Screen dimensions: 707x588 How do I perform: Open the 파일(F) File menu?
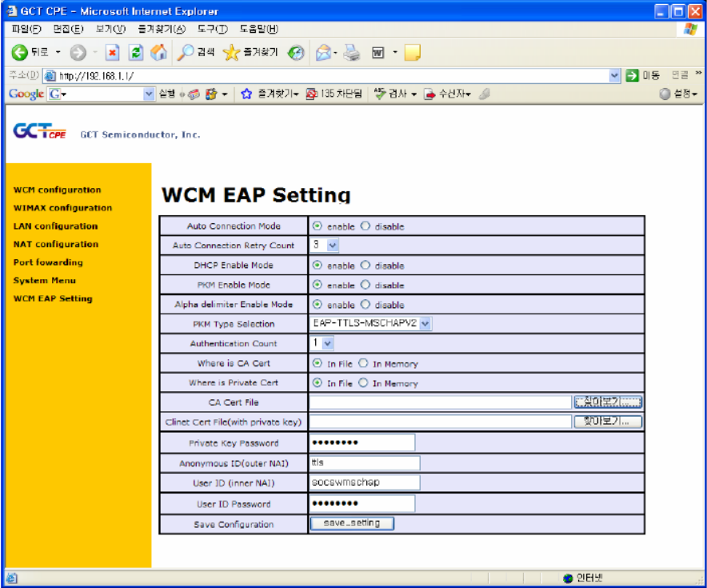coord(26,30)
